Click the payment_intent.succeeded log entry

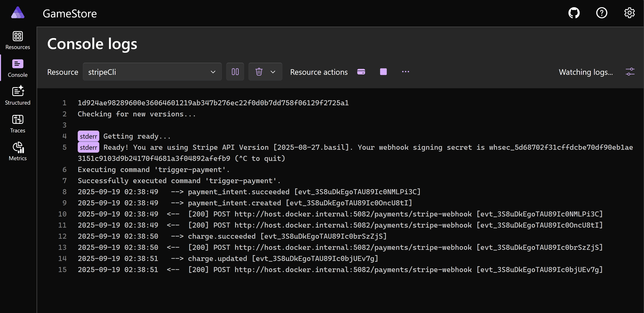coord(249,192)
